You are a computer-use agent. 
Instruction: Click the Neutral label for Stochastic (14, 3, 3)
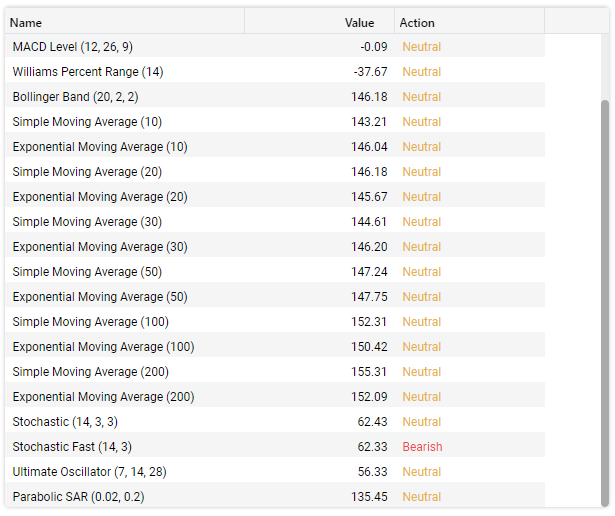pos(422,422)
